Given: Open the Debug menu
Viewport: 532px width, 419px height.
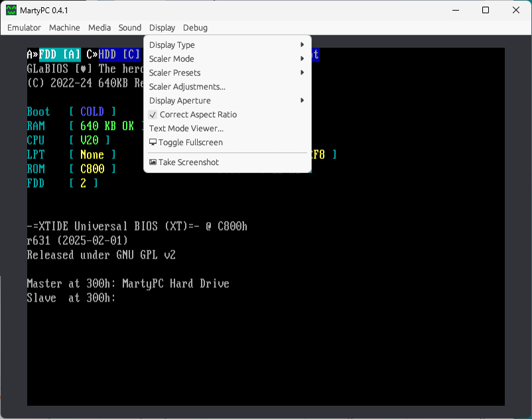Looking at the screenshot, I should (x=195, y=28).
